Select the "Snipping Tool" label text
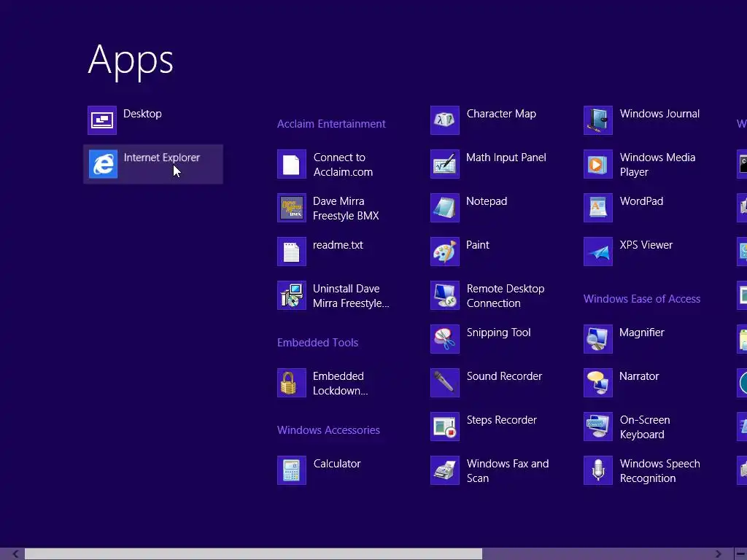This screenshot has height=560, width=747. [498, 332]
